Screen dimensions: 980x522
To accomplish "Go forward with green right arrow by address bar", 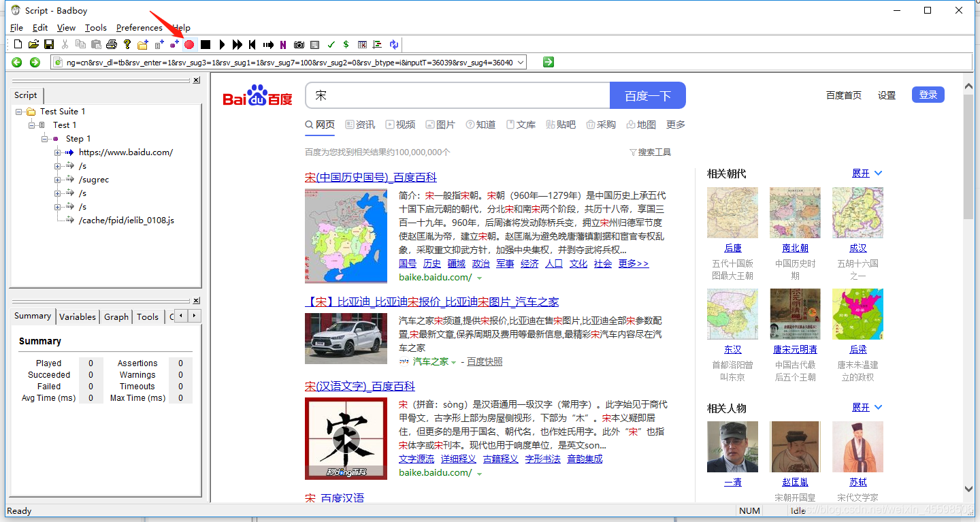I will pos(35,62).
